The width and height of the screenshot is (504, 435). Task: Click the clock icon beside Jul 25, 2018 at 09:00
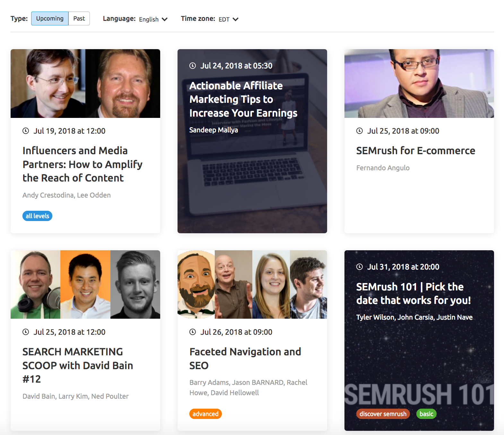(360, 131)
